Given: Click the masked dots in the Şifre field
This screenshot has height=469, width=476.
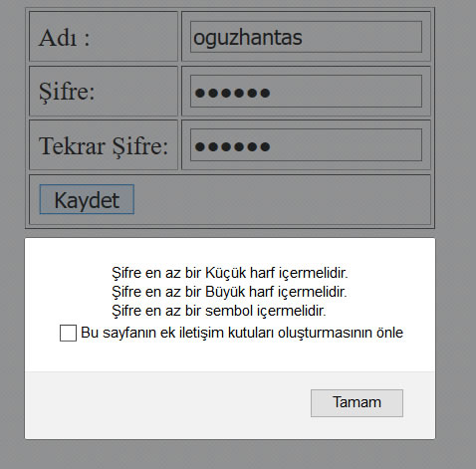Looking at the screenshot, I should 232,93.
